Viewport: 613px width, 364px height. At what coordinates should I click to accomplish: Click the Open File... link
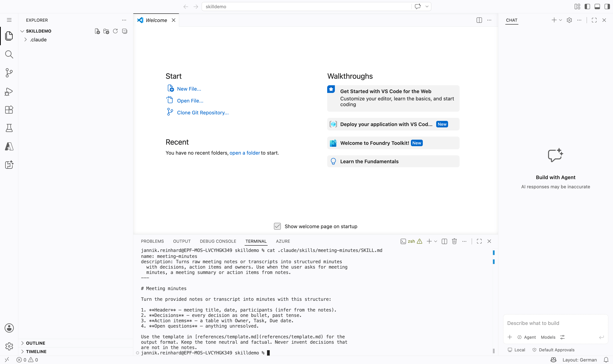click(x=190, y=101)
